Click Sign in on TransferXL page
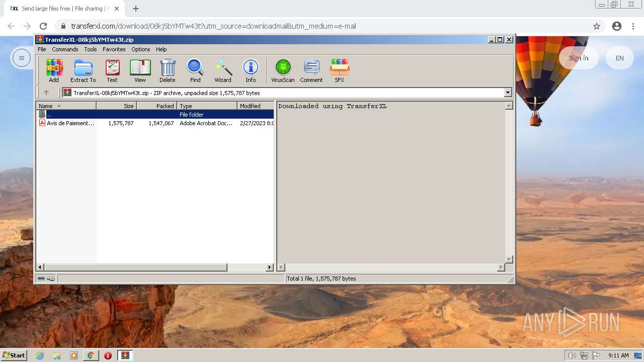 579,58
